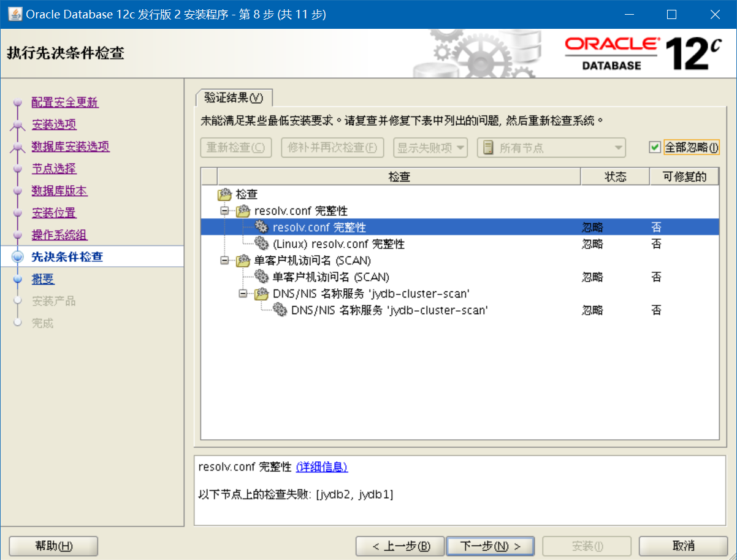Collapse the DNS/NIS 名称服务 group node
The image size is (737, 560).
(243, 294)
